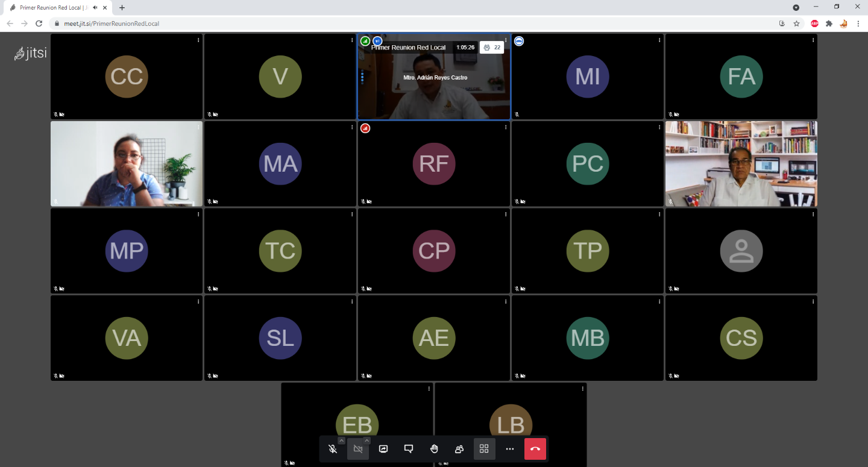Viewport: 868px width, 467px height.
Task: Select the TC participant avatar
Action: (280, 251)
